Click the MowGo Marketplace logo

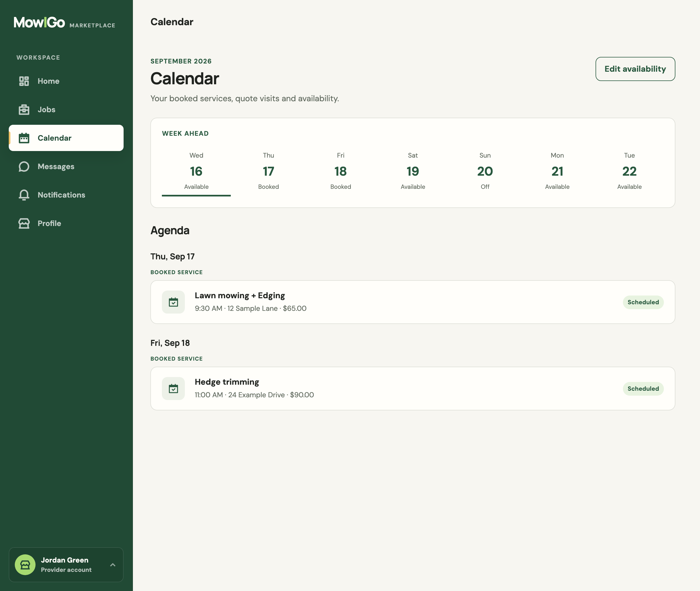click(x=64, y=23)
